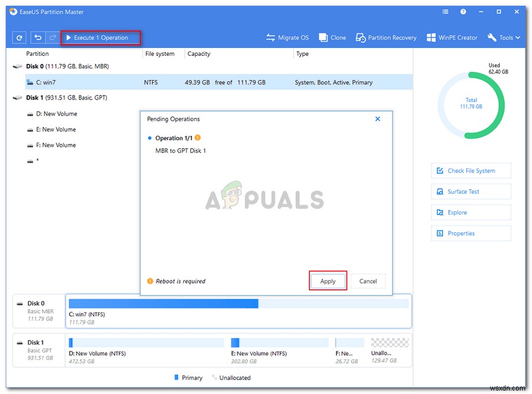The width and height of the screenshot is (532, 394).
Task: Expand the Tools dropdown
Action: [x=504, y=37]
